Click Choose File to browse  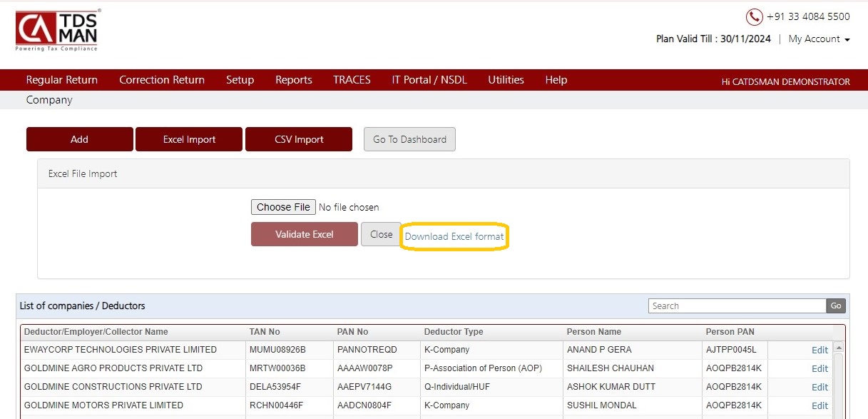283,207
